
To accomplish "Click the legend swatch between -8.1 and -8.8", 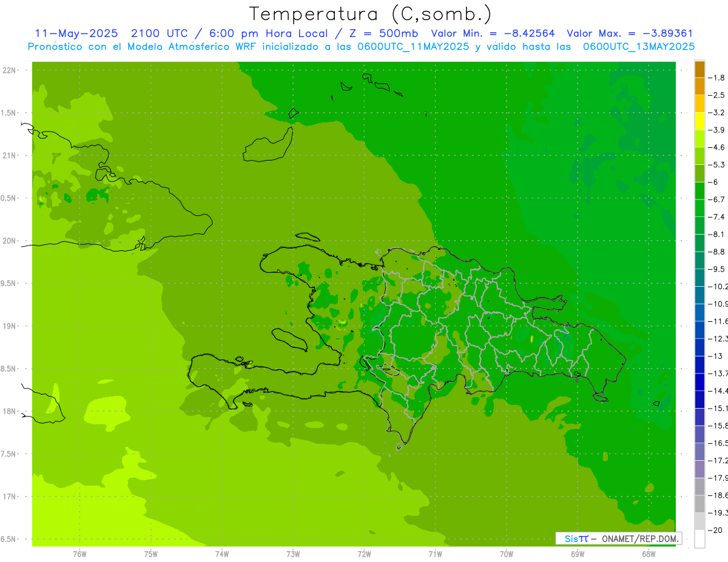I will (699, 243).
